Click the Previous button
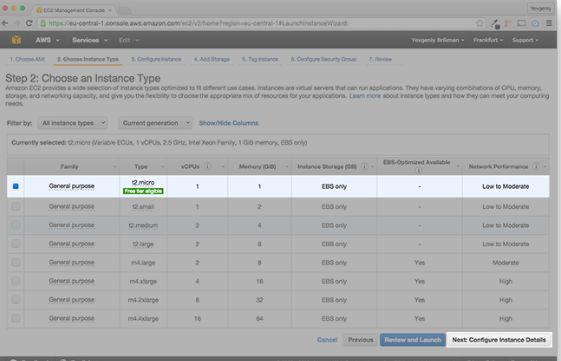561x361 pixels. pyautogui.click(x=360, y=340)
